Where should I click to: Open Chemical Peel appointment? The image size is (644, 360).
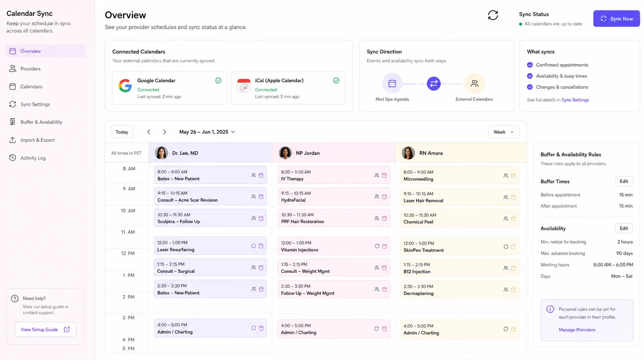pyautogui.click(x=460, y=218)
